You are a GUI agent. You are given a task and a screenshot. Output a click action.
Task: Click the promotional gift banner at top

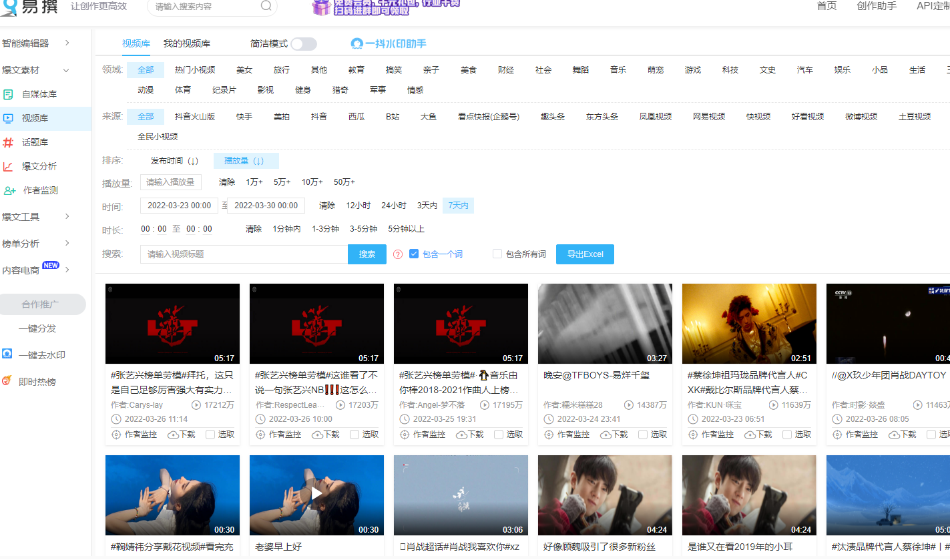(x=386, y=7)
